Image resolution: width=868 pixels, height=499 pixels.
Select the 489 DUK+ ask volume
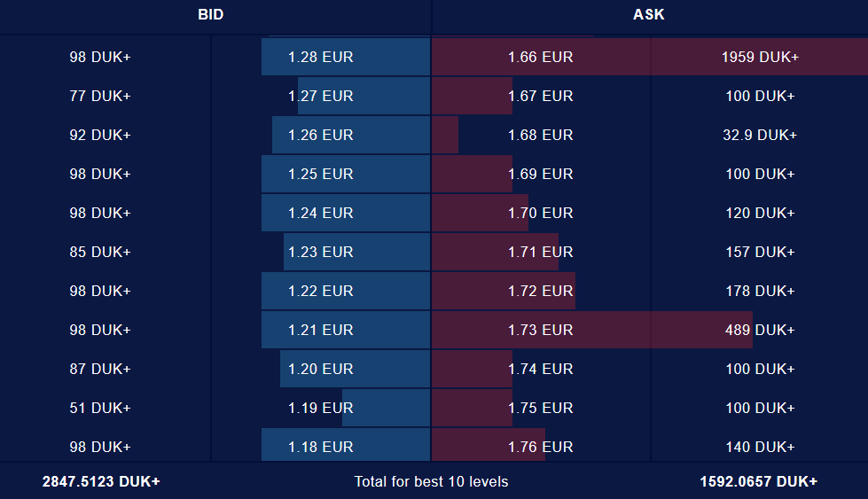(760, 330)
